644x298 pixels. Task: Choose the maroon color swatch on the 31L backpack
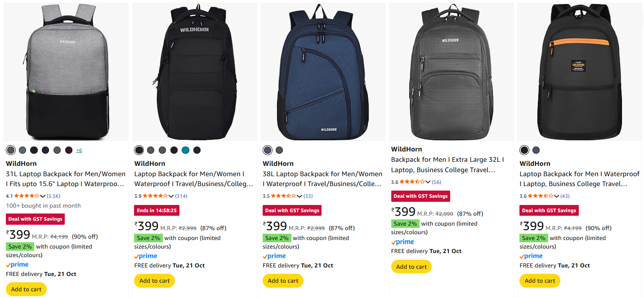[69, 150]
